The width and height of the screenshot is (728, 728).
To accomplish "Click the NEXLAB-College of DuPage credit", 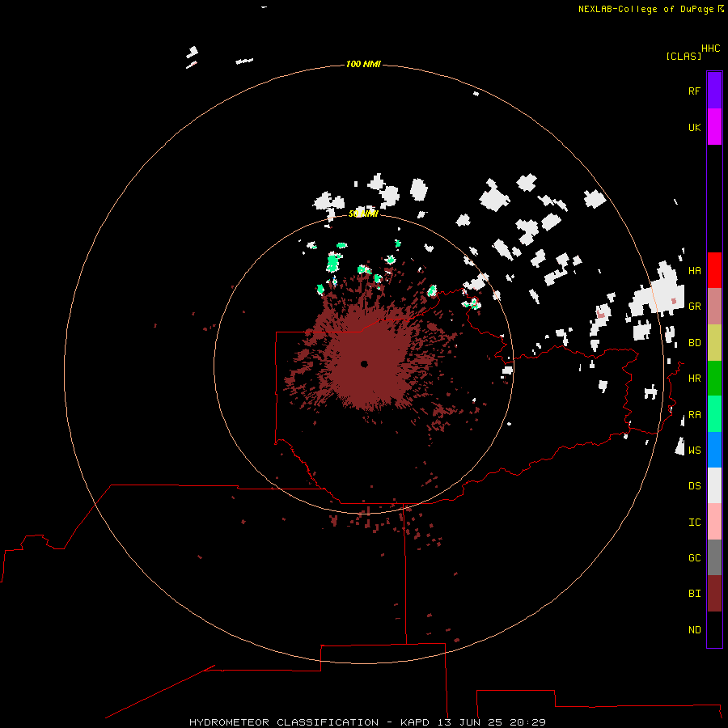I will (x=645, y=9).
